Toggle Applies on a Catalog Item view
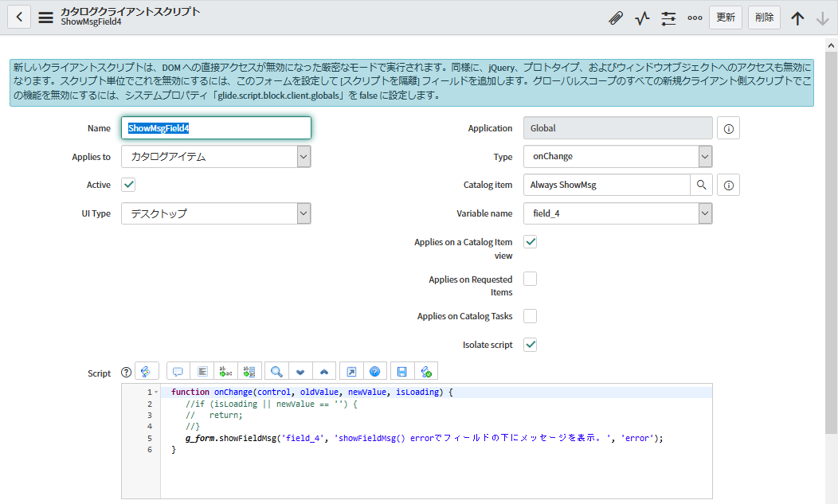 click(531, 241)
